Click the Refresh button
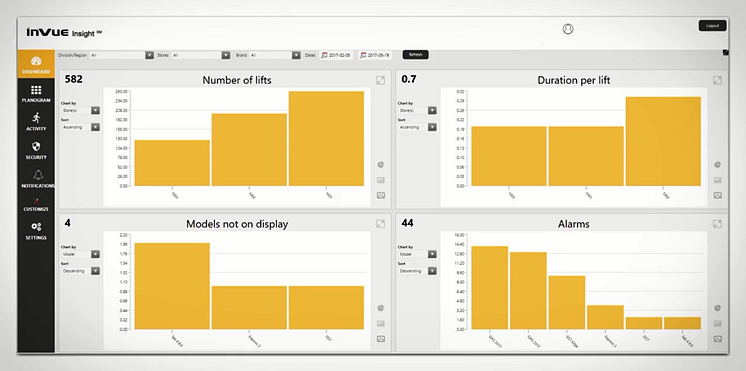The width and height of the screenshot is (746, 371). point(416,55)
